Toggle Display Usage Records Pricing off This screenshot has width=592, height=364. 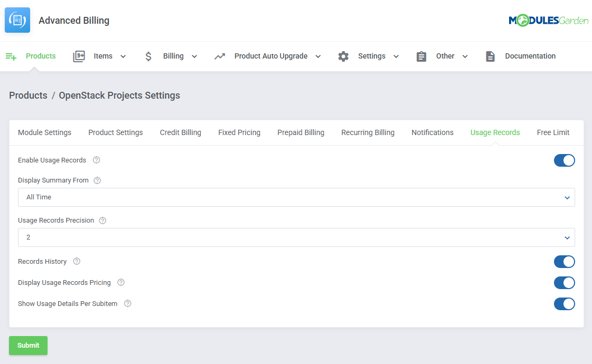564,283
